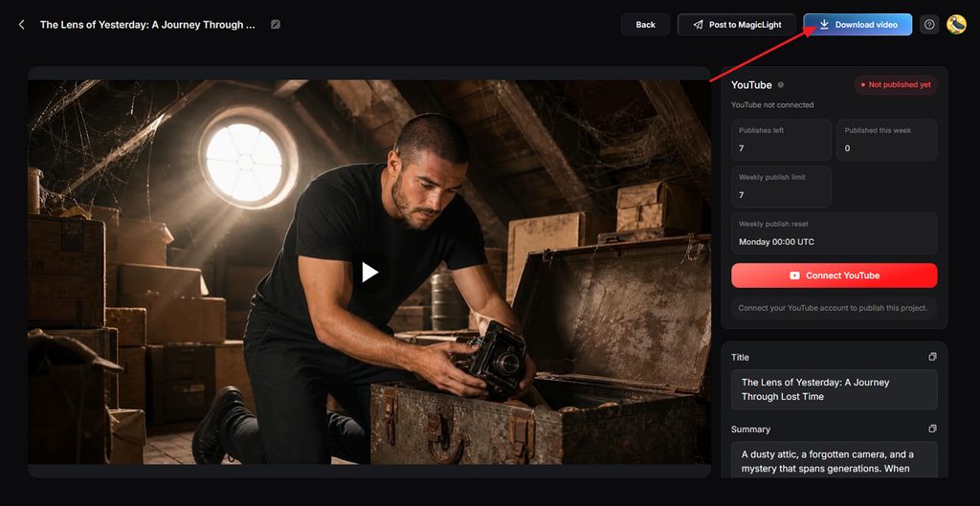Click the YouTube panel heading
The width and height of the screenshot is (980, 506).
tap(751, 85)
